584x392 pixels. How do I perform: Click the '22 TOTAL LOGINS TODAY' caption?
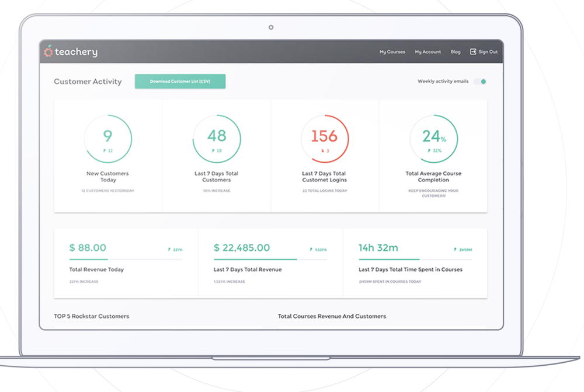pos(325,191)
